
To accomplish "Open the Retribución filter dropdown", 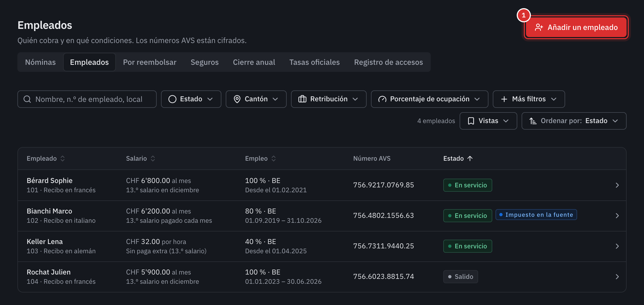I will pos(329,99).
